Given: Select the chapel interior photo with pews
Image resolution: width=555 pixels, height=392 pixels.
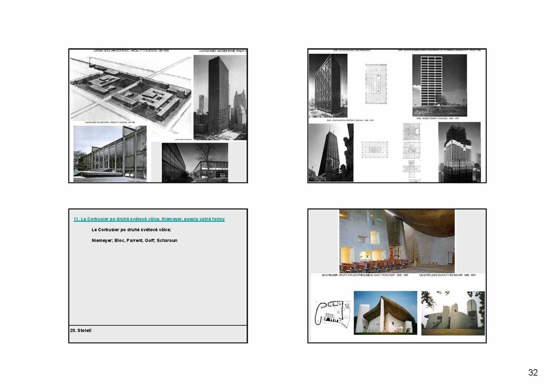Looking at the screenshot, I should tap(397, 241).
